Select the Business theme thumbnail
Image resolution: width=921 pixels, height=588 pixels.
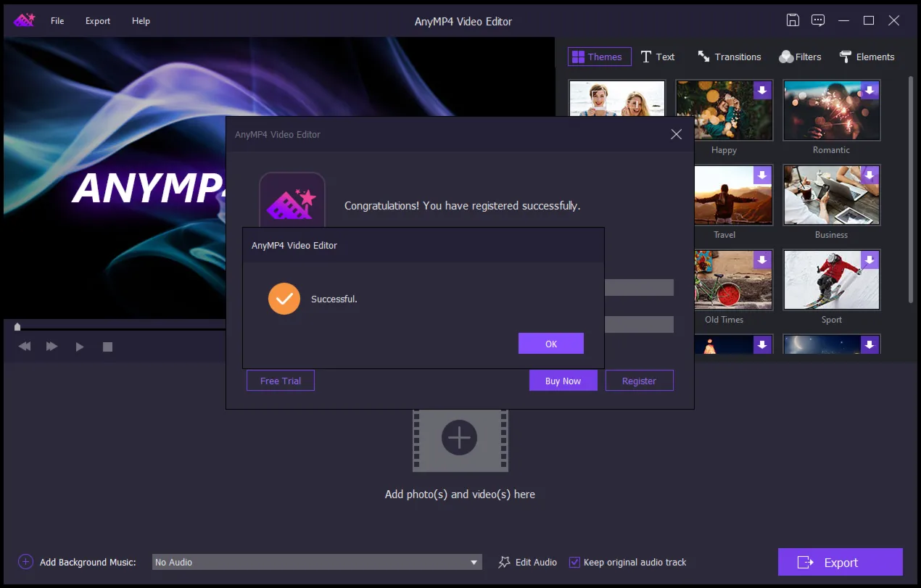[x=832, y=195]
